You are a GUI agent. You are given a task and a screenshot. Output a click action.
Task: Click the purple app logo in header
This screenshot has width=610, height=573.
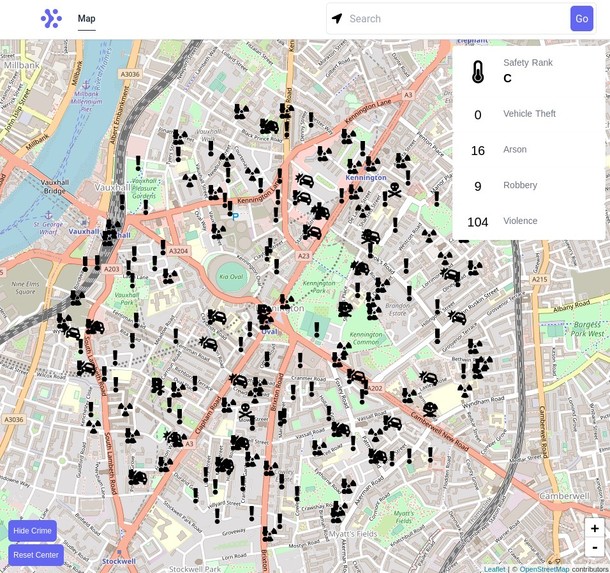[x=51, y=19]
